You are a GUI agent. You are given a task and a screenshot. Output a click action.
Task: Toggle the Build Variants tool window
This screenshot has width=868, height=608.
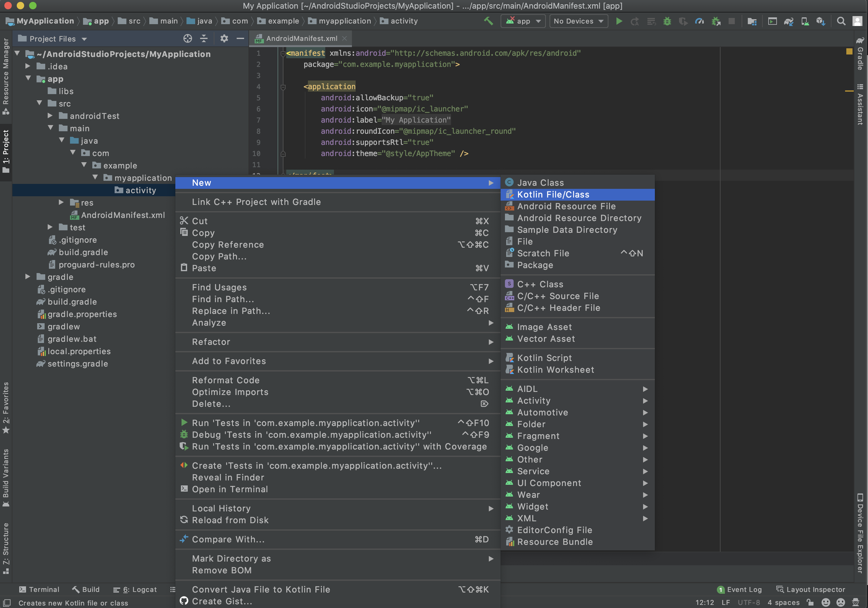6,477
